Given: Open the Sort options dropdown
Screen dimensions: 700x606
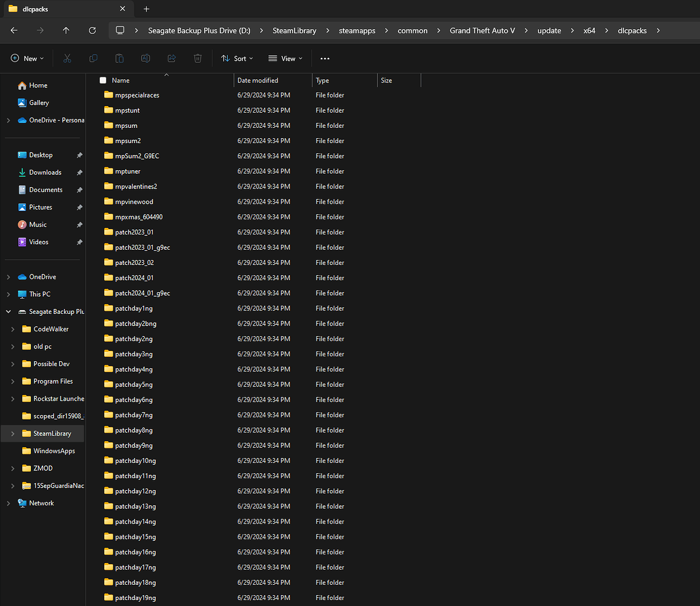Looking at the screenshot, I should coord(237,58).
